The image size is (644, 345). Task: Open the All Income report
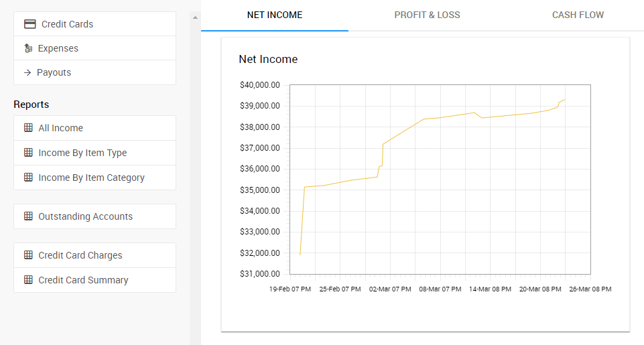(61, 128)
